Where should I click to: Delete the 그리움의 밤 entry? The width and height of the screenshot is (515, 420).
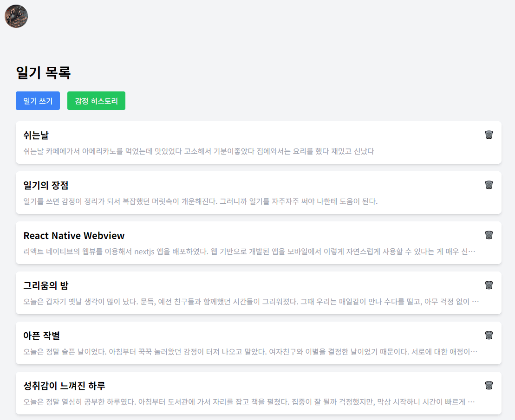coord(489,285)
